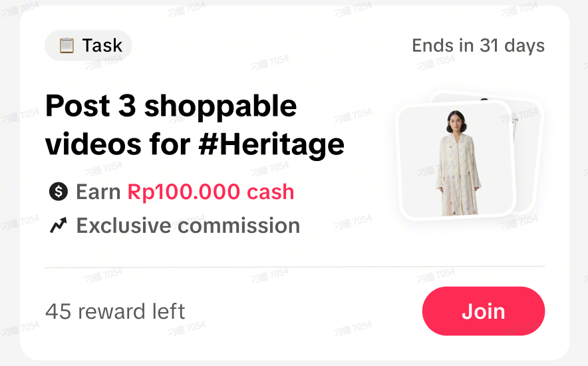This screenshot has height=366, width=588.
Task: Click the number 45 in rewards remaining
Action: click(x=58, y=311)
